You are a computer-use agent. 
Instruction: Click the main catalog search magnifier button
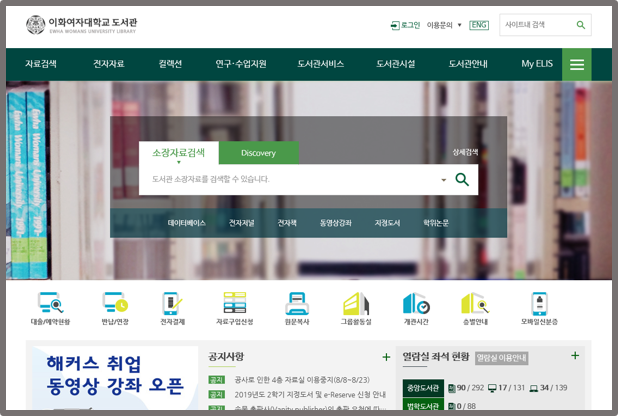pos(462,179)
